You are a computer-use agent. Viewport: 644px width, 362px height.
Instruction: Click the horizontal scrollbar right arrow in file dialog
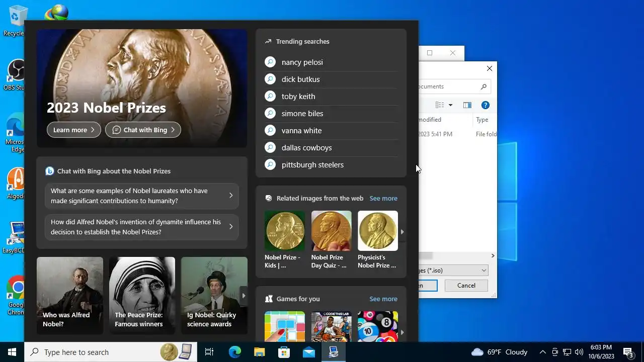(493, 256)
